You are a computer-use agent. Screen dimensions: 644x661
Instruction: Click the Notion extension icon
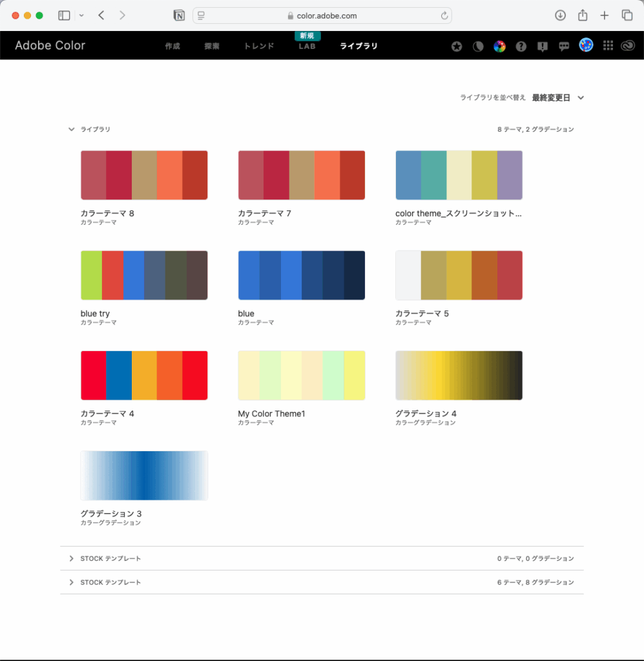(179, 15)
